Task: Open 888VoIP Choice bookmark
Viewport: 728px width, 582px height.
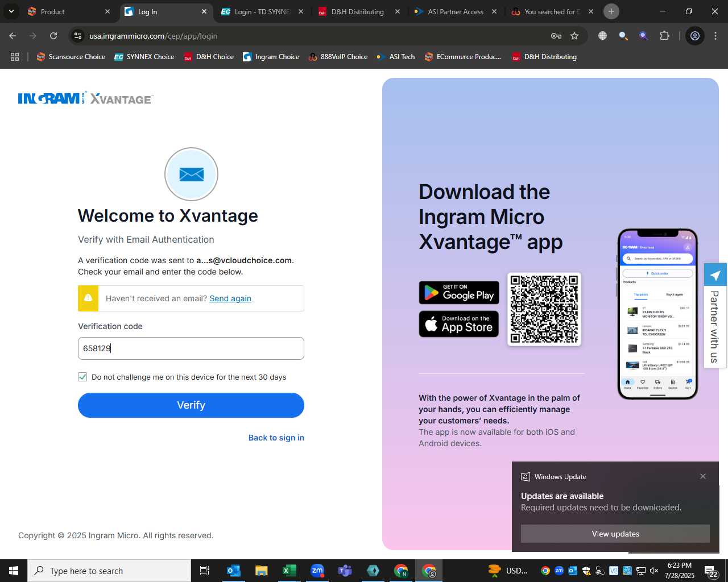Action: point(338,57)
